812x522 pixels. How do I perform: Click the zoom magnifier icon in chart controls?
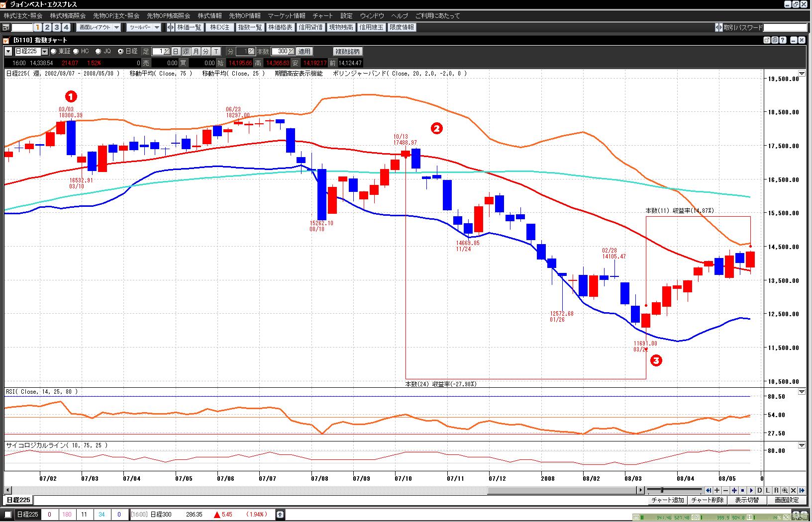[x=785, y=490]
